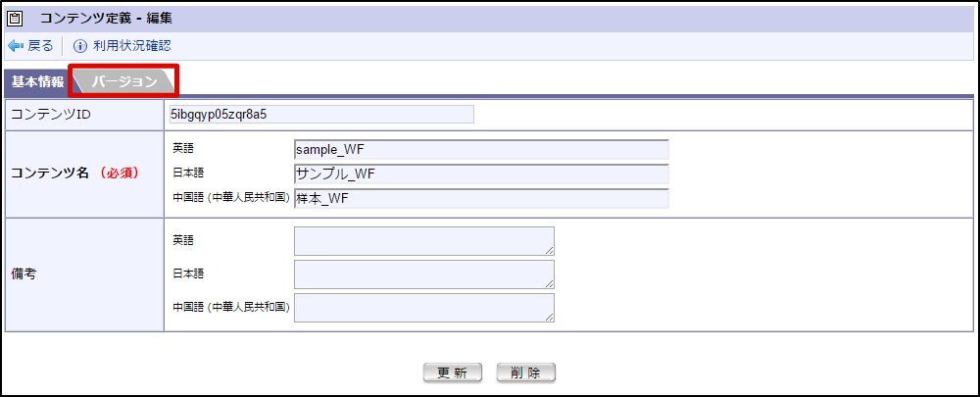Go back via the 戻る link
This screenshot has width=980, height=397.
click(40, 46)
